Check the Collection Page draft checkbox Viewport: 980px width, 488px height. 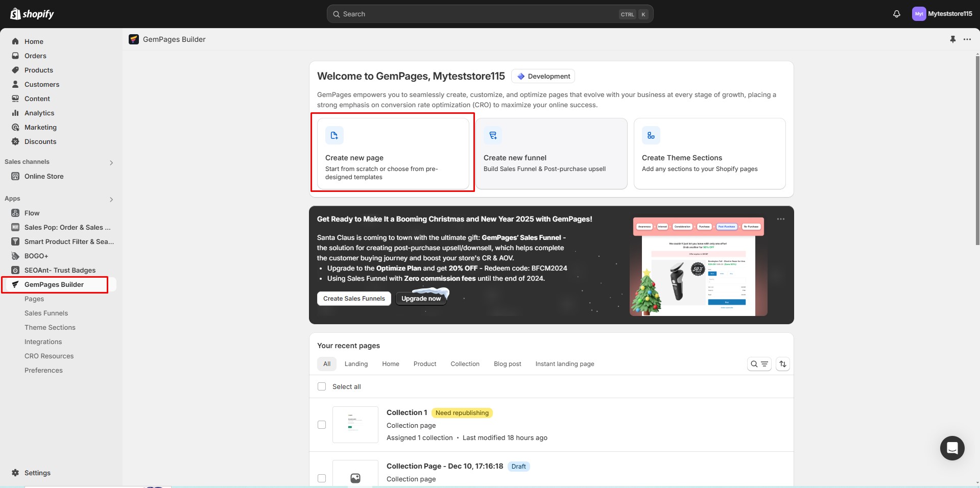[x=322, y=478]
